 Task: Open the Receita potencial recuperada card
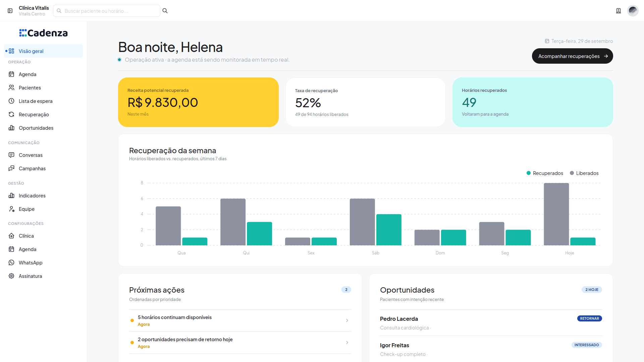click(x=198, y=102)
